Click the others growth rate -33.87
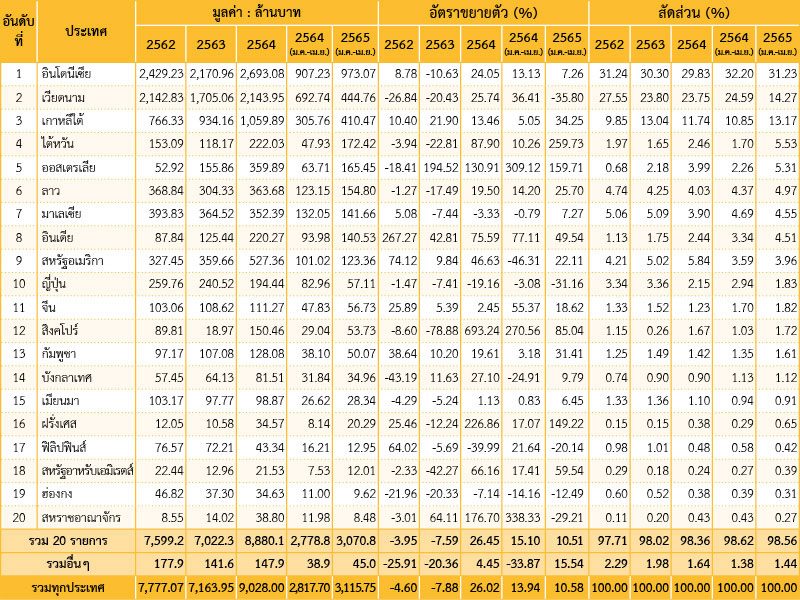 coord(522,564)
